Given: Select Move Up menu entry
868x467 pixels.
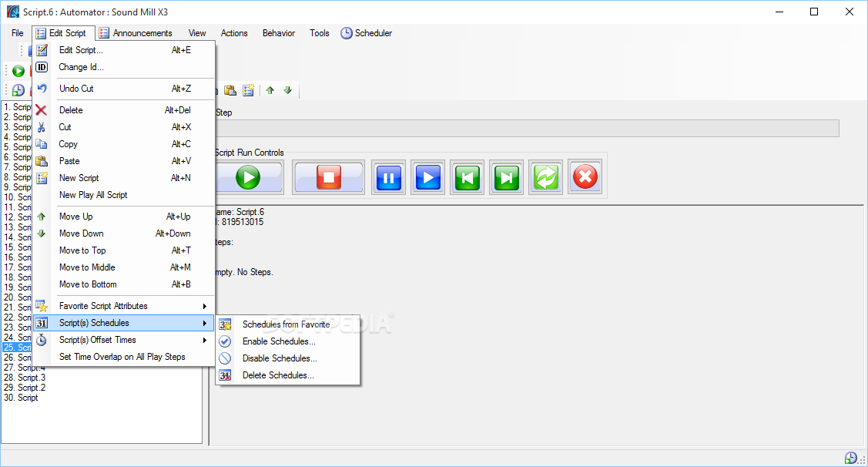Looking at the screenshot, I should [x=124, y=217].
